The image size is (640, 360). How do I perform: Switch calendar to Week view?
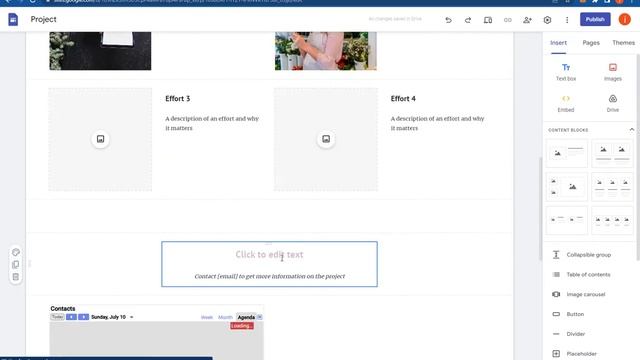tap(207, 317)
